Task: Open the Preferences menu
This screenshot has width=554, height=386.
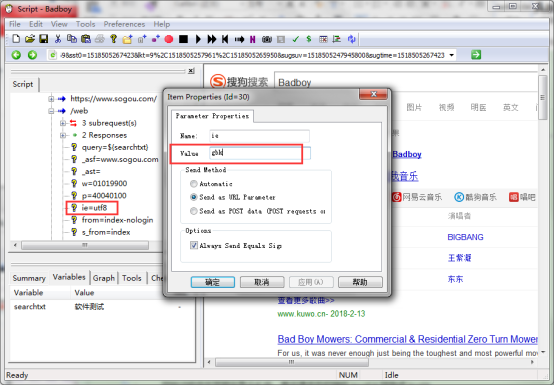Action: [124, 24]
